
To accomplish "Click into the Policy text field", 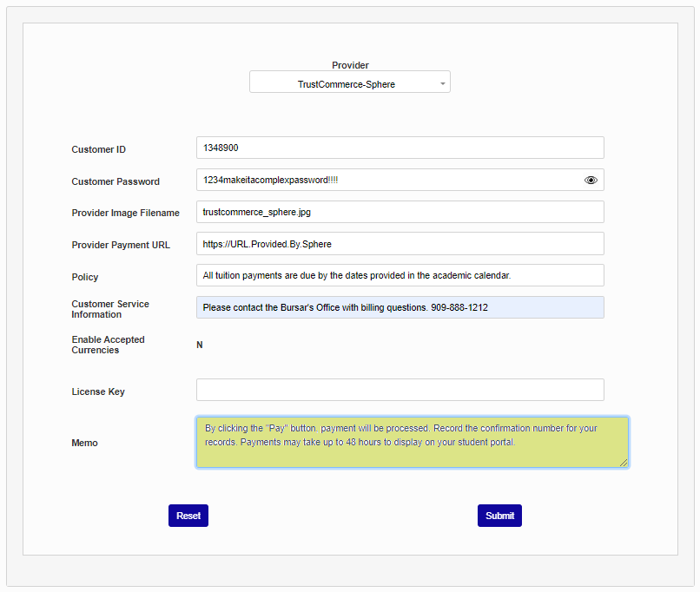I will click(x=400, y=275).
